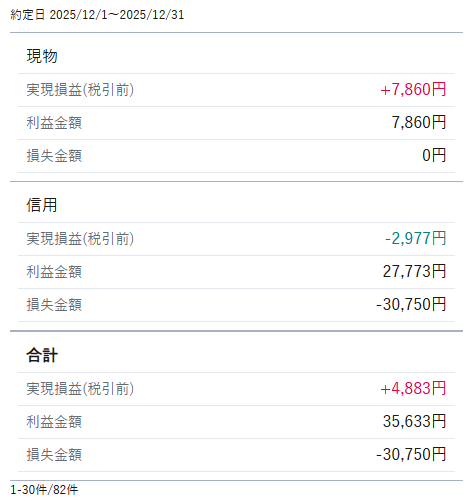Click 実現損益(税引前) label under 現物

tap(80, 90)
